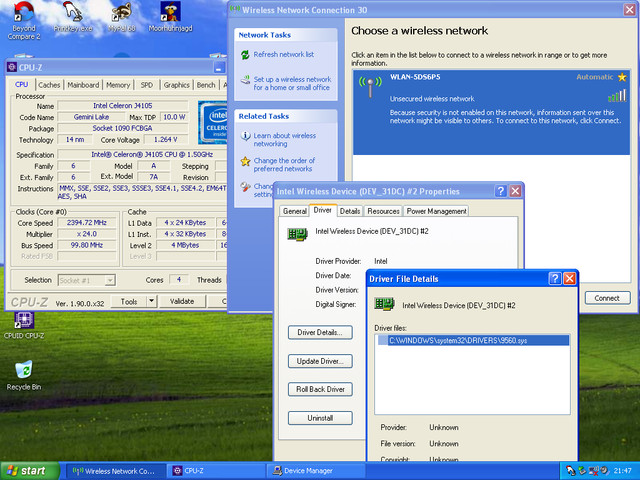Click the wireless network setup icon

[x=245, y=80]
